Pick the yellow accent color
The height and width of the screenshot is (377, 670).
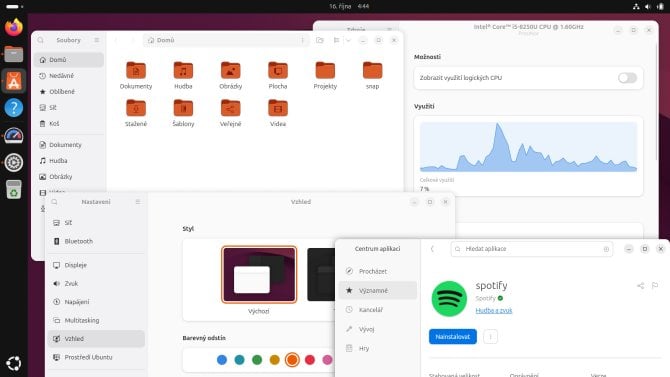[275, 360]
